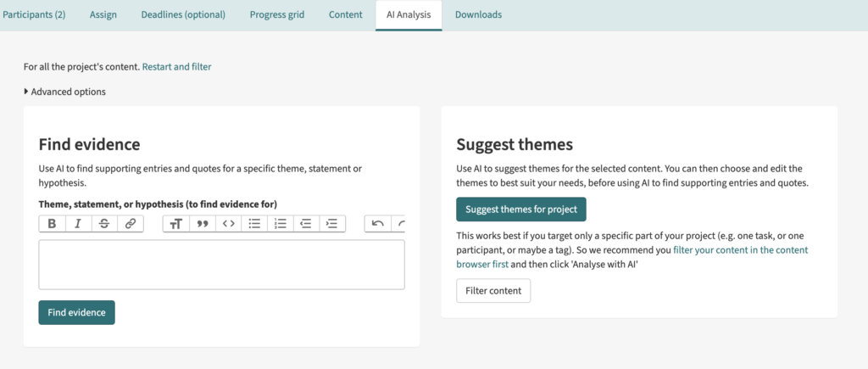
Task: Apply blockquote with the quote icon
Action: [203, 224]
